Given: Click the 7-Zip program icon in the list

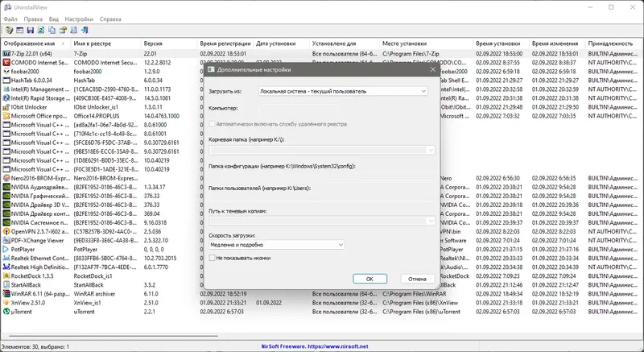Looking at the screenshot, I should 6,54.
